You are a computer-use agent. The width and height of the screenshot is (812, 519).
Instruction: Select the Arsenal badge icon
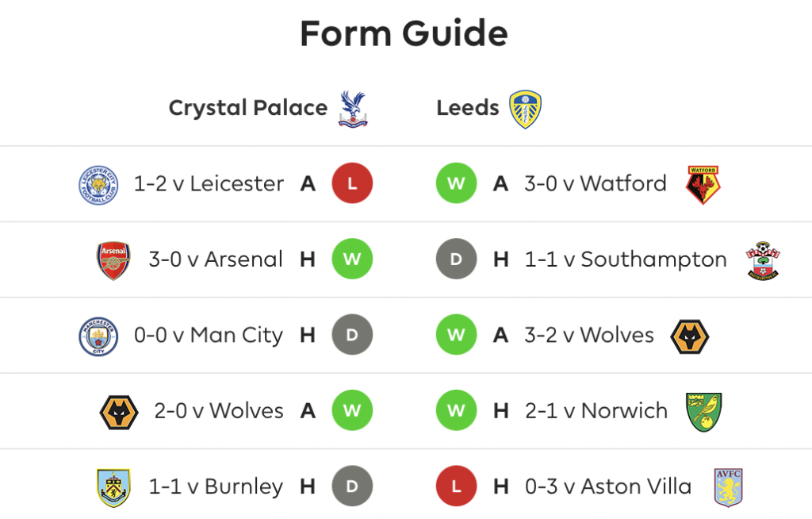113,261
